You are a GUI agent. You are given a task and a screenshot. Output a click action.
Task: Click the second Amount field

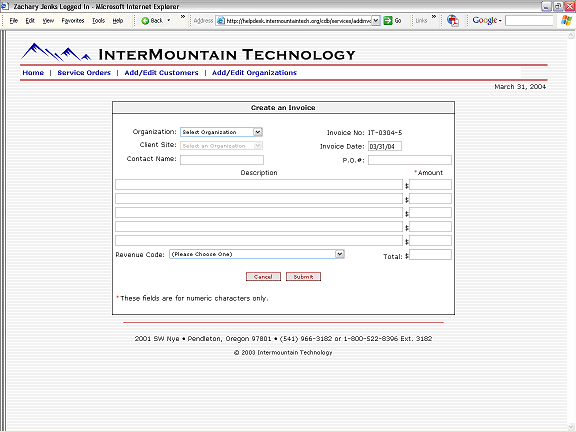[431, 198]
